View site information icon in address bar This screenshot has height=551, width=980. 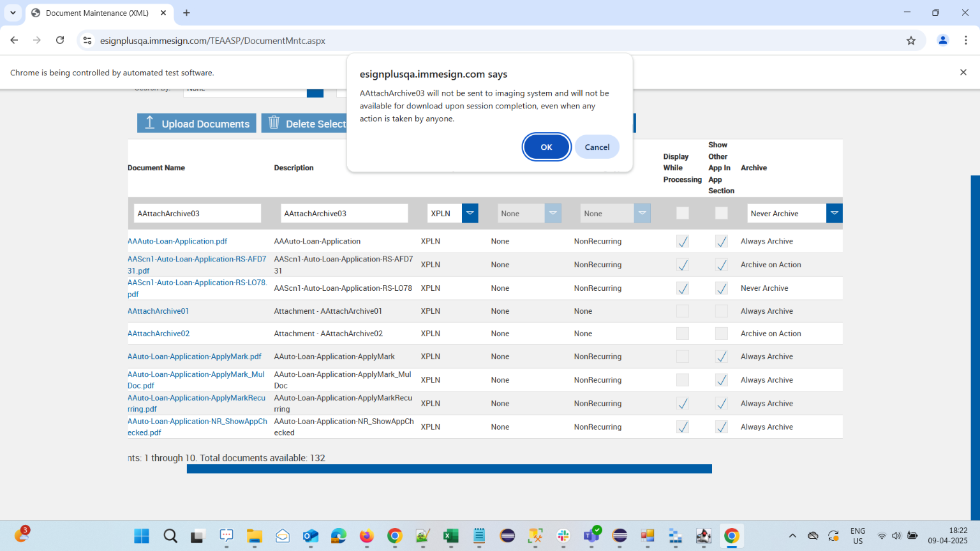coord(87,40)
